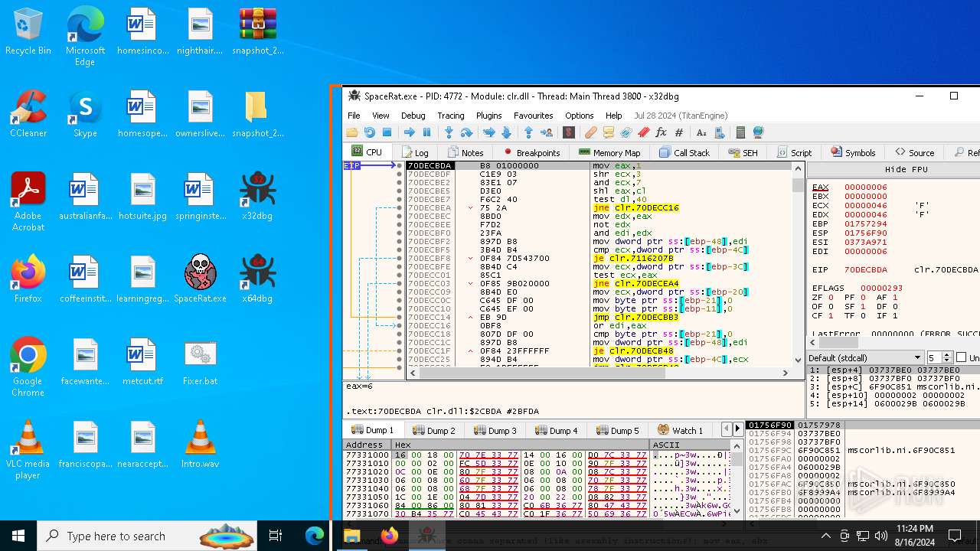Open the Plugins menu

tap(489, 116)
